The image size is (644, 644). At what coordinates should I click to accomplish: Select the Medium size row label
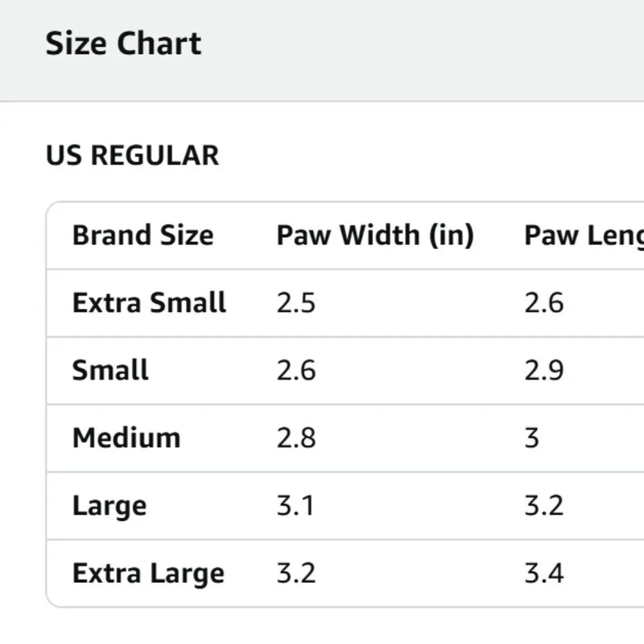(126, 438)
